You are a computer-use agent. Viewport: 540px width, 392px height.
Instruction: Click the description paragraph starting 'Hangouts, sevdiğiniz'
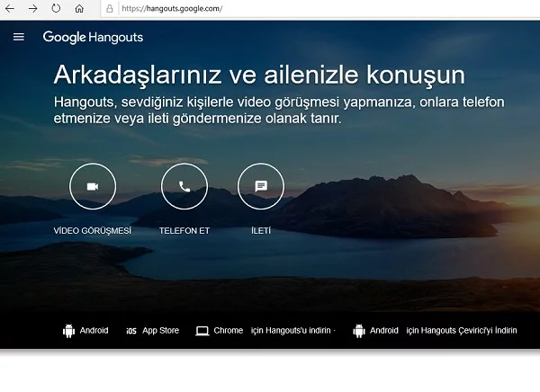[279, 110]
